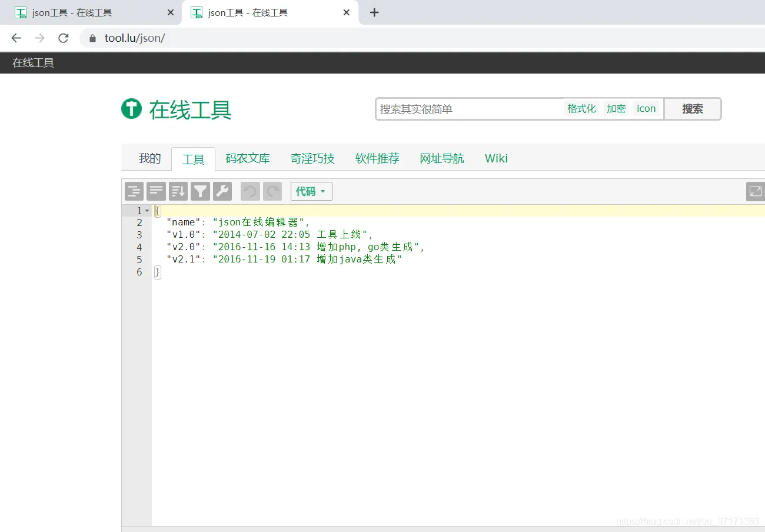
Task: Redo the last edit in editor
Action: tap(272, 191)
